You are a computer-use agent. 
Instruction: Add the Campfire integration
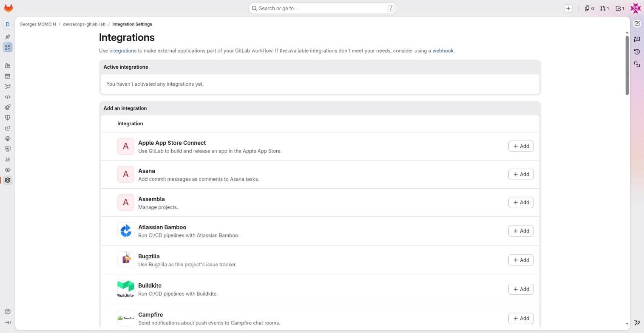(x=521, y=319)
